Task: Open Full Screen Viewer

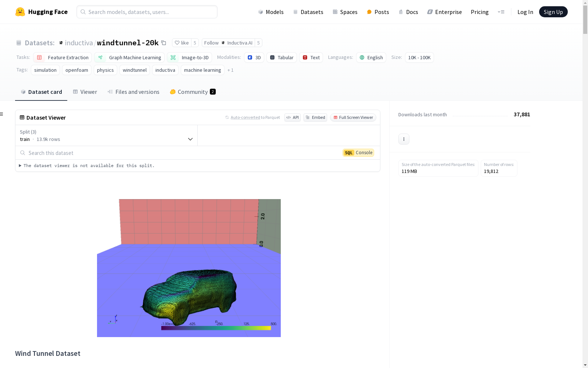Action: 353,117
